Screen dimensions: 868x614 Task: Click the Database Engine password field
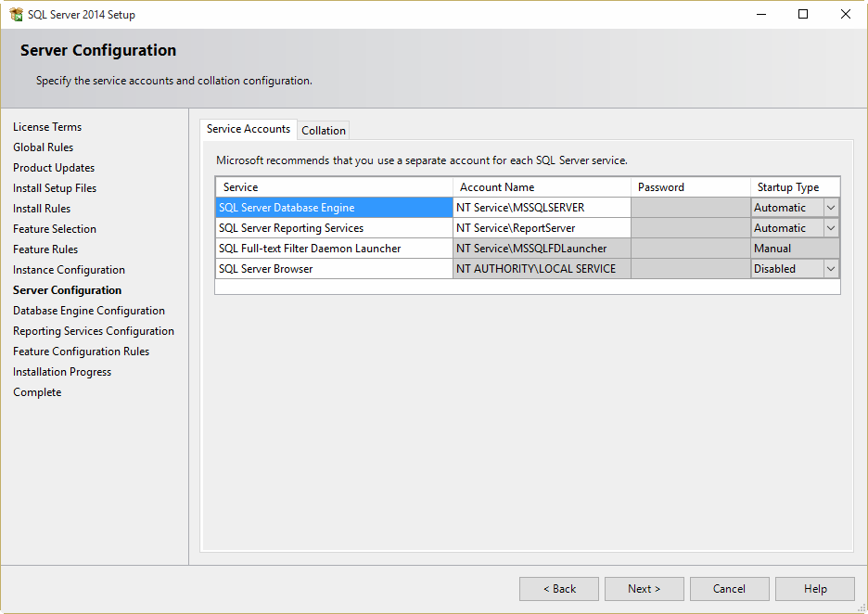690,208
